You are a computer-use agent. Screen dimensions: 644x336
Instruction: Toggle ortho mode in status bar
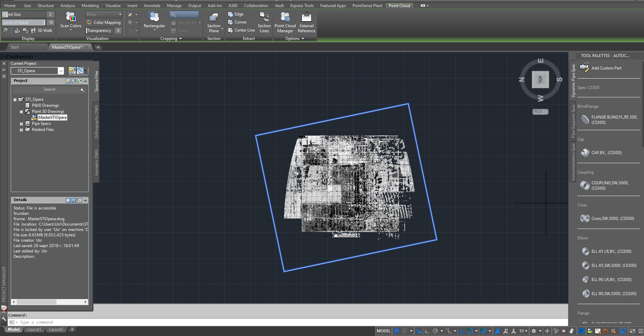click(x=427, y=331)
